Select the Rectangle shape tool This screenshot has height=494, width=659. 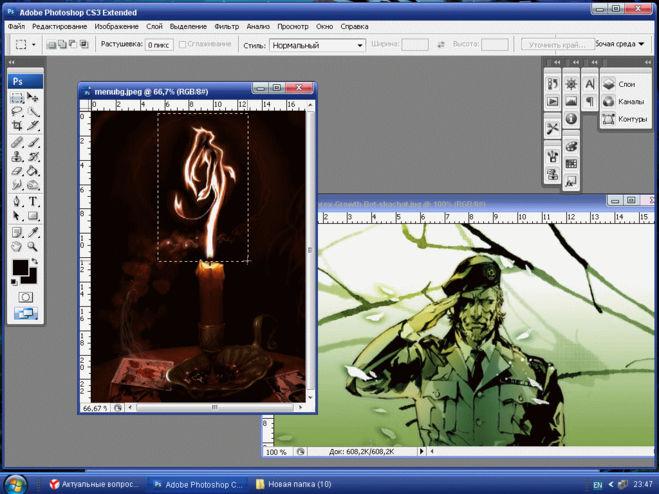pyautogui.click(x=33, y=216)
